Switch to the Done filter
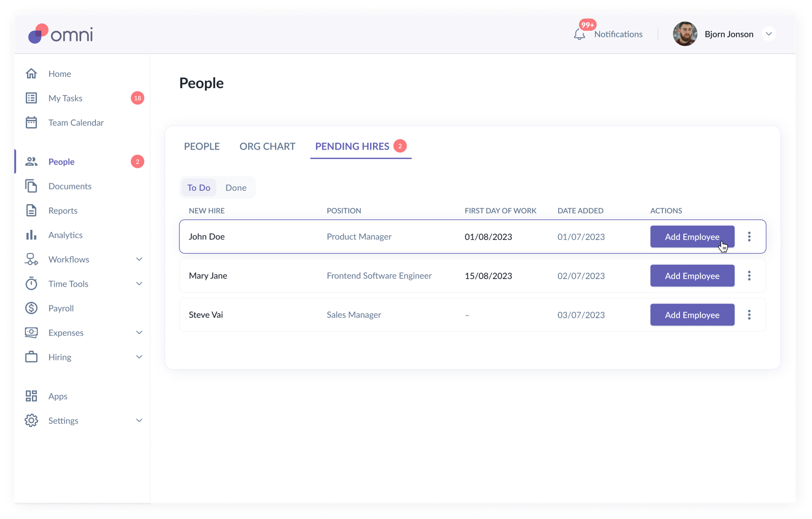The width and height of the screenshot is (812, 519). tap(236, 188)
